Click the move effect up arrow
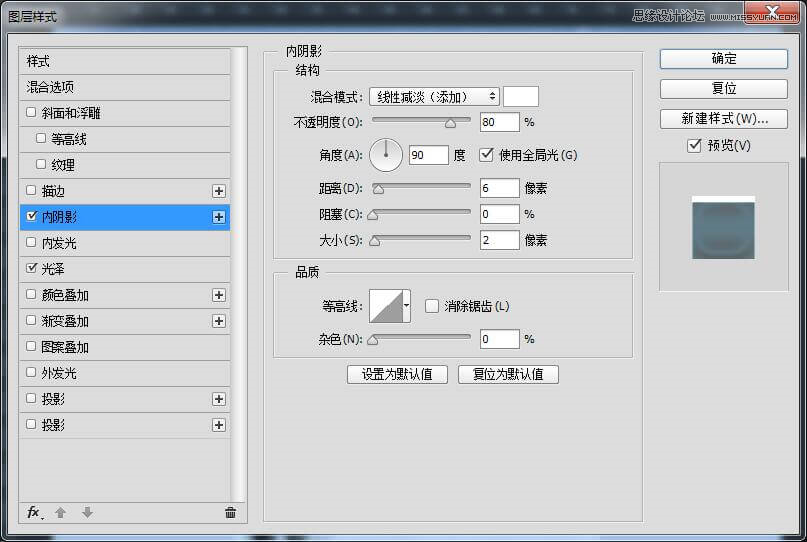This screenshot has width=807, height=542. point(61,512)
